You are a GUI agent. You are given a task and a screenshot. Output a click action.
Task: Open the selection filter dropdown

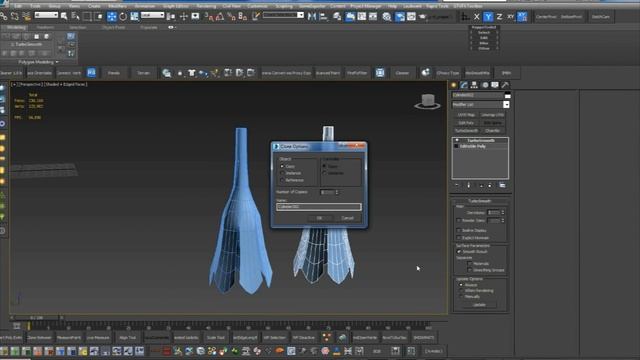pyautogui.click(x=46, y=15)
